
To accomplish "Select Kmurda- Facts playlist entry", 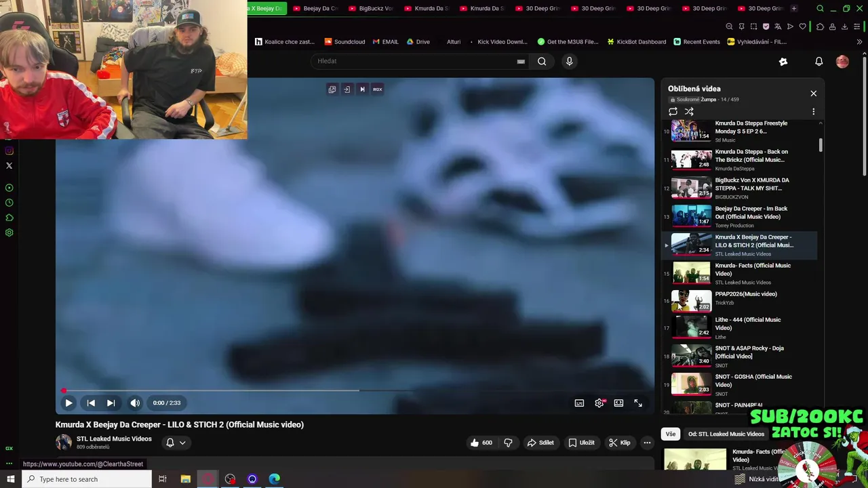I will point(739,274).
